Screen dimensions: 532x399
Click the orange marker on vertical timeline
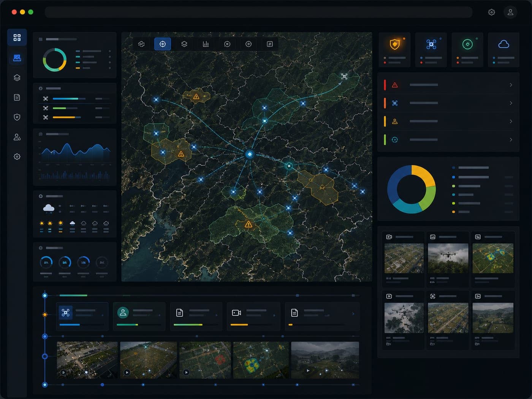[x=45, y=315]
